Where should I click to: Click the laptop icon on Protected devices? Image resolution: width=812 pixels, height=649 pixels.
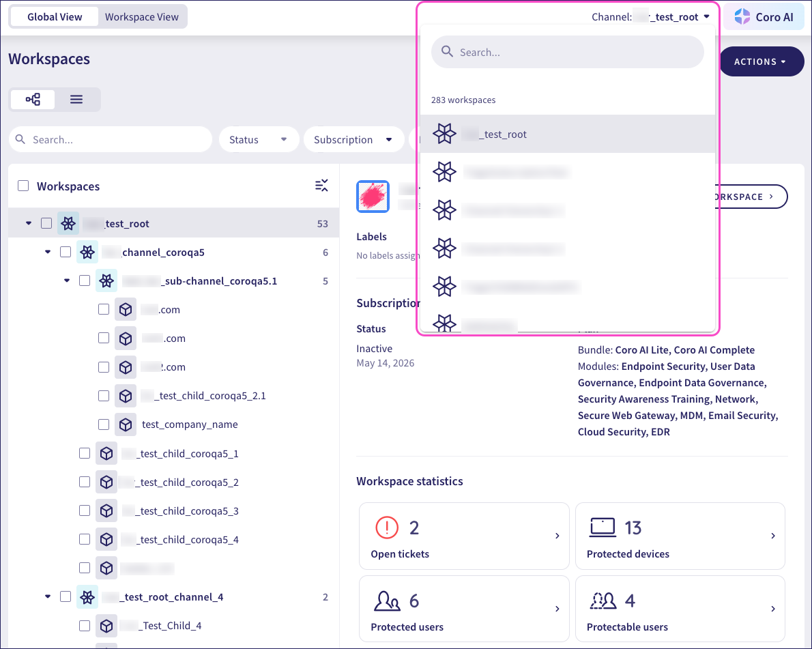click(x=603, y=528)
